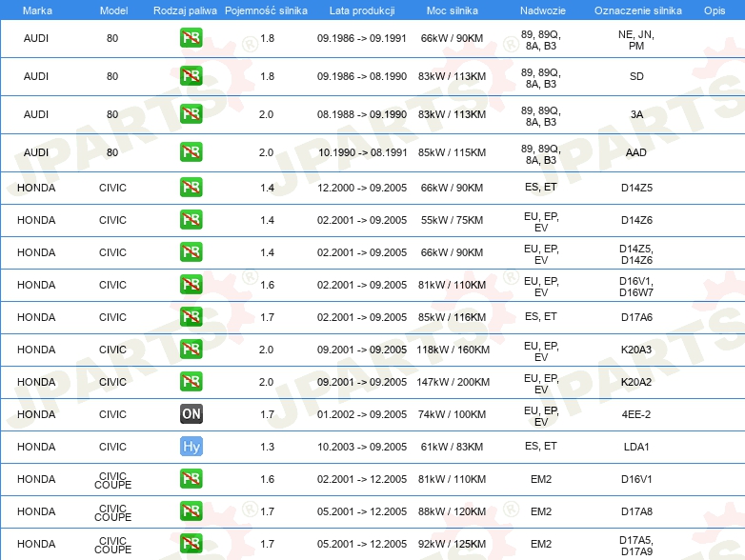Click petrol icon in the Honda Civic K20A2 row

[191, 381]
